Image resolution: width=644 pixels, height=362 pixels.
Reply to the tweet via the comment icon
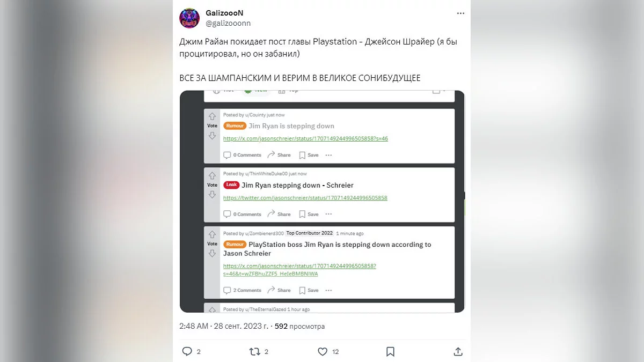[187, 352]
